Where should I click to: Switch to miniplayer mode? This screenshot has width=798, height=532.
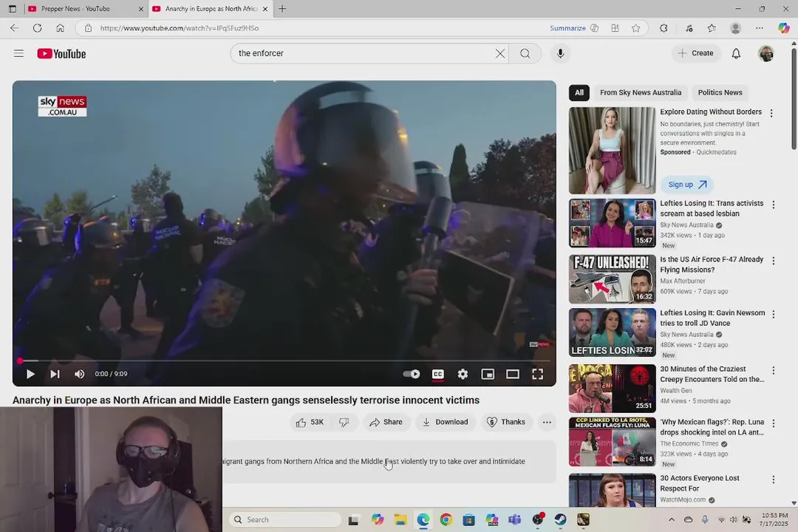click(x=488, y=374)
